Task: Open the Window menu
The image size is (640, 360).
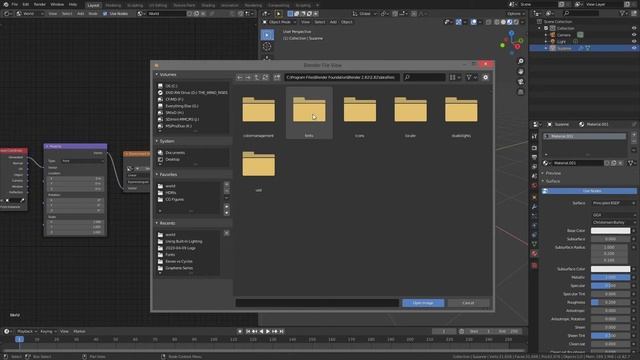Action: 57,4
